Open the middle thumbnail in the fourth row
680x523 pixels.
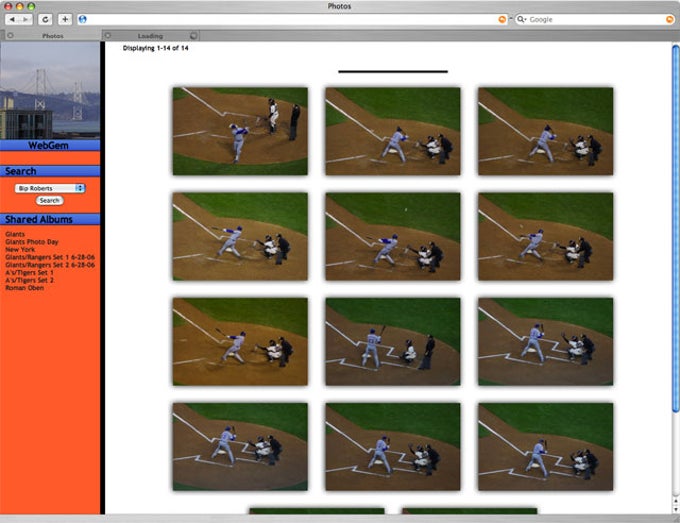(x=393, y=447)
